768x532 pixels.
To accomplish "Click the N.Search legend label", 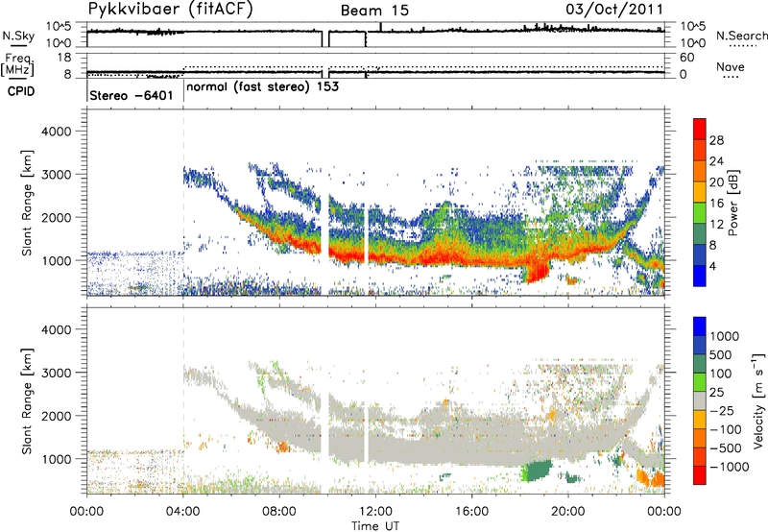I will point(741,36).
